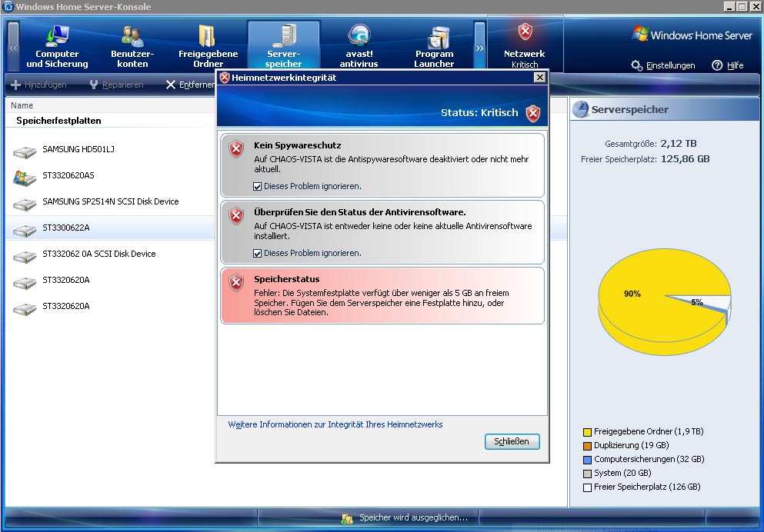764x532 pixels.
Task: Open the Benutzerkonten tab
Action: (132, 47)
